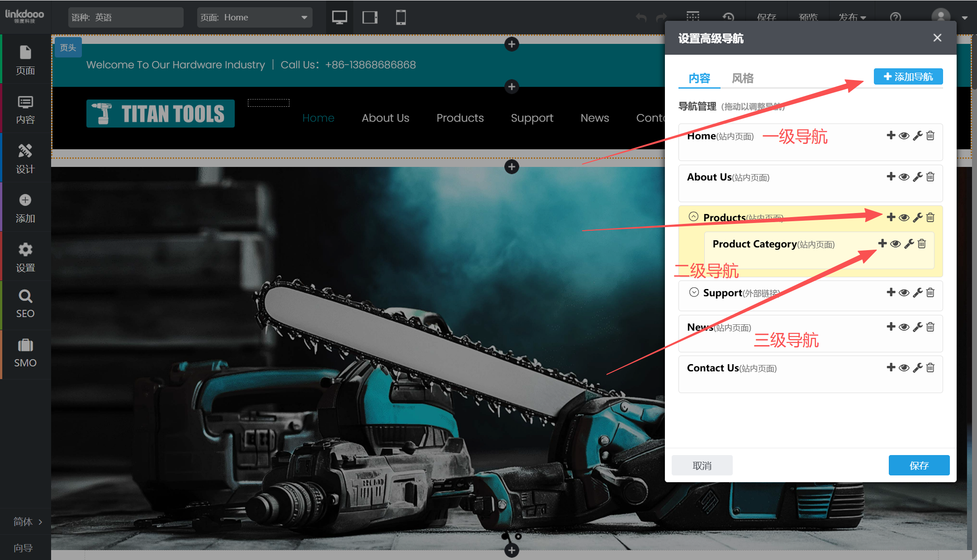This screenshot has height=560, width=977.
Task: Click the 添加导航 add navigation button
Action: 908,76
